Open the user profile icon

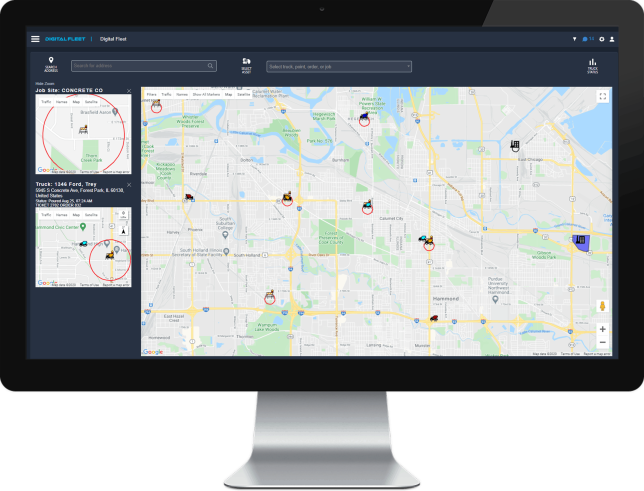(x=612, y=39)
